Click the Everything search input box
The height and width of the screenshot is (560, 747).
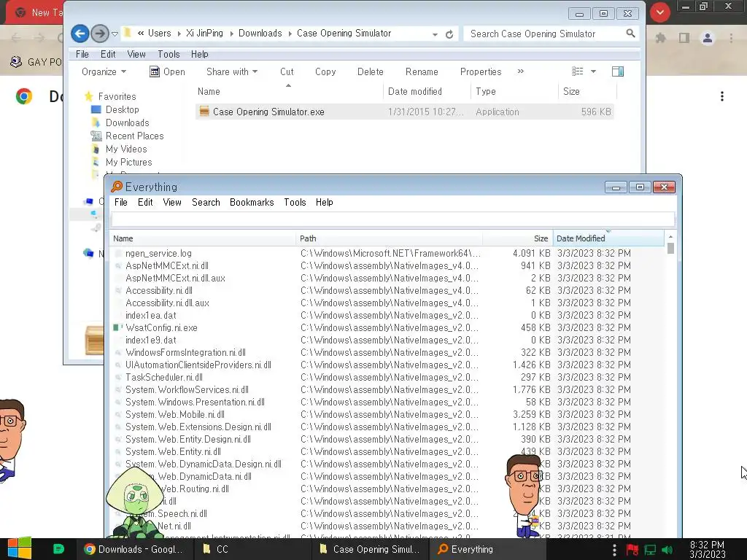coord(393,219)
